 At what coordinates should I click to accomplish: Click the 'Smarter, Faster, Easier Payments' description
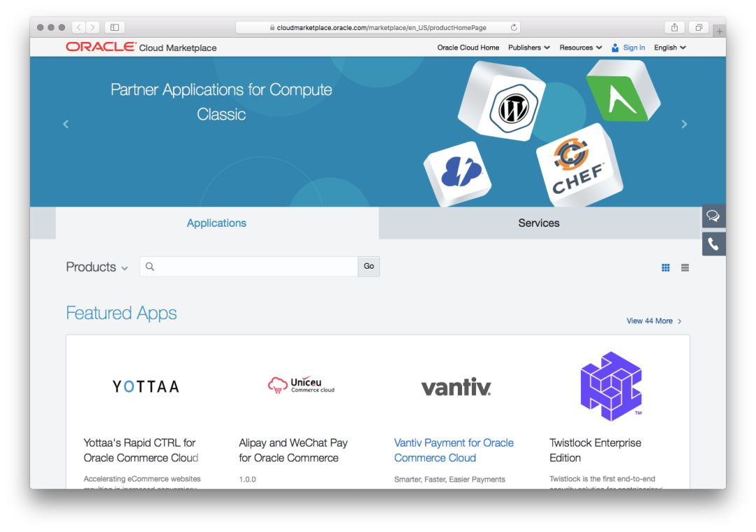click(x=449, y=479)
